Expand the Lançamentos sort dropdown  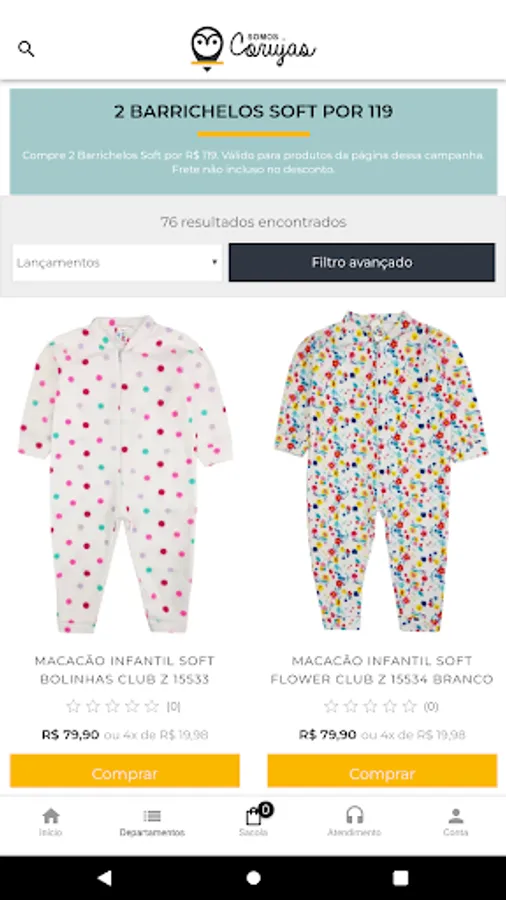[x=117, y=263]
